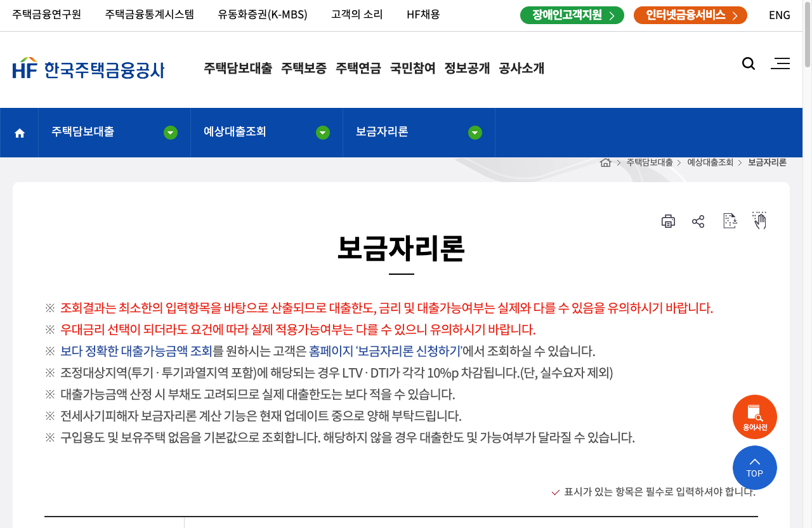
Task: Print the page with printer icon
Action: coord(668,221)
